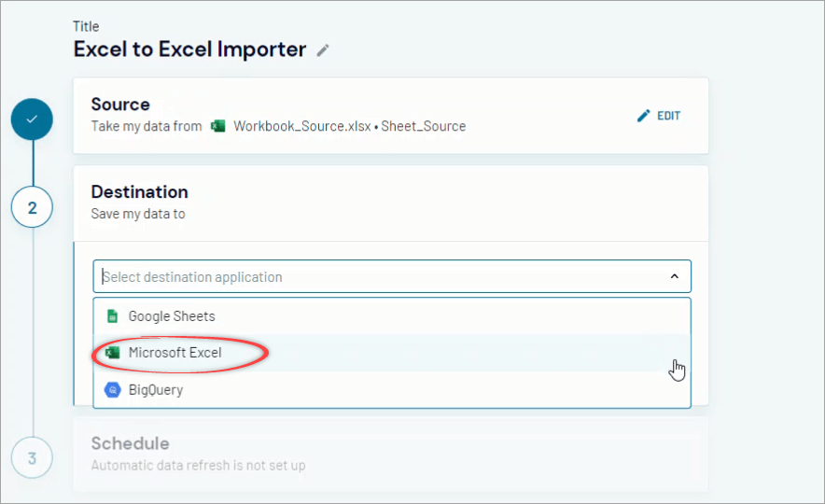This screenshot has height=504, width=825.
Task: Click 'Automatic data refresh is not set up'
Action: coord(199,466)
